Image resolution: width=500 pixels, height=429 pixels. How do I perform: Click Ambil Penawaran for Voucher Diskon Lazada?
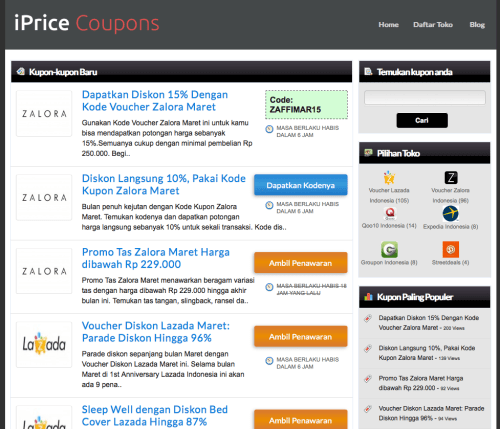point(301,336)
